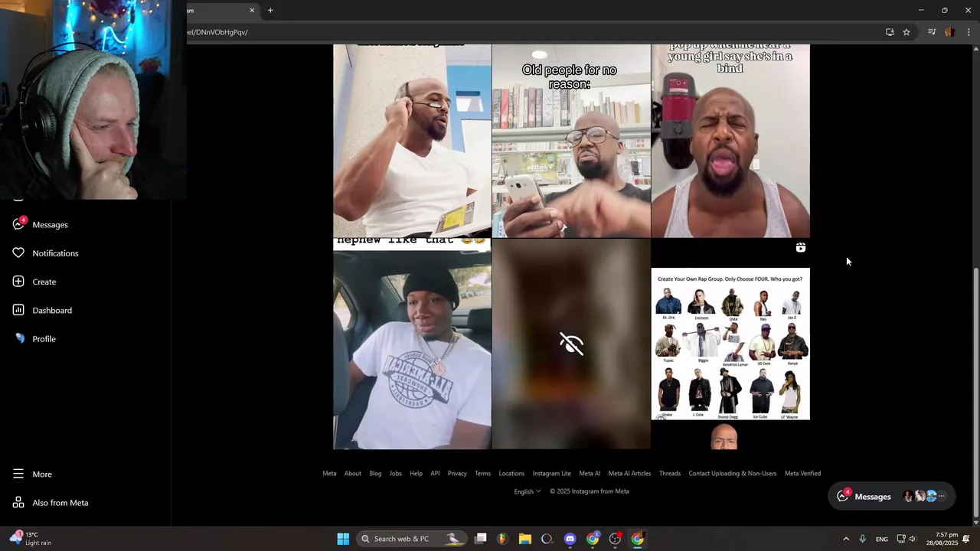Open the "Old people for no reason" reel

(571, 141)
